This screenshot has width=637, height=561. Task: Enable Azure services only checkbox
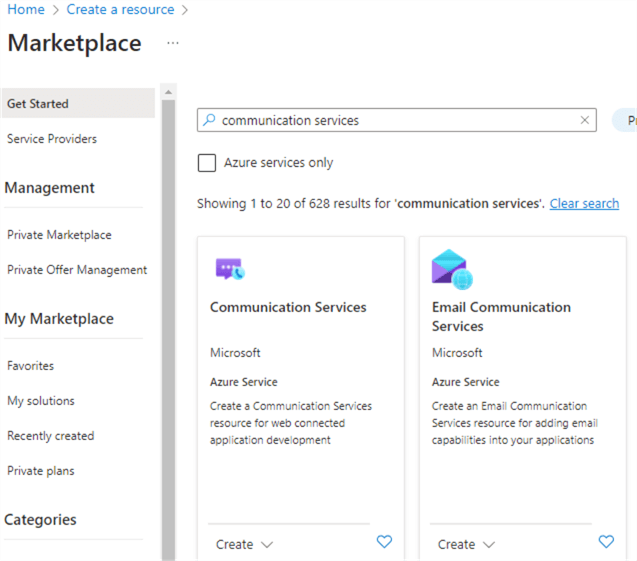(207, 163)
